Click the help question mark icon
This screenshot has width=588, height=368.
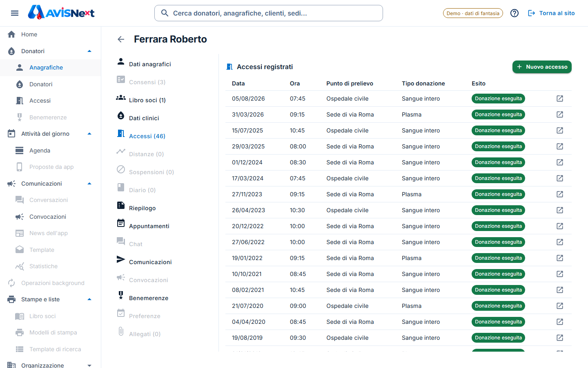(514, 13)
